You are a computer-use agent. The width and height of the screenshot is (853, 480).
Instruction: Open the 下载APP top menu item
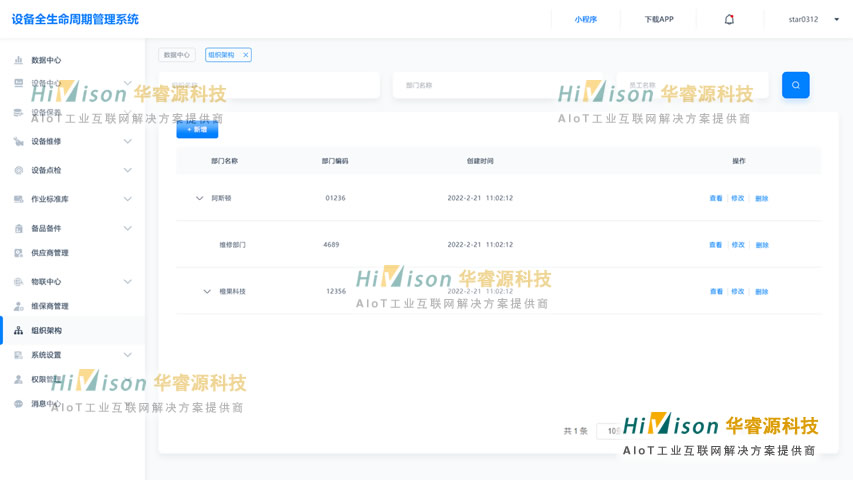click(x=659, y=20)
